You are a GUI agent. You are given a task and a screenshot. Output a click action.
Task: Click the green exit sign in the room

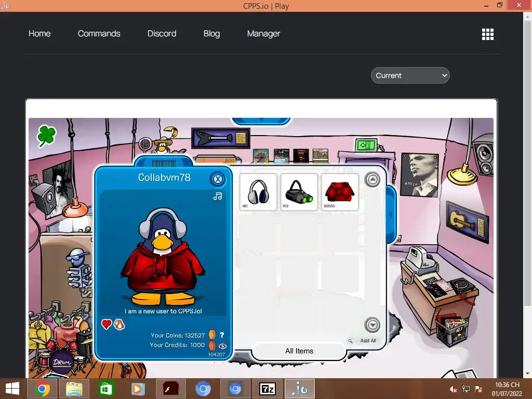click(366, 145)
